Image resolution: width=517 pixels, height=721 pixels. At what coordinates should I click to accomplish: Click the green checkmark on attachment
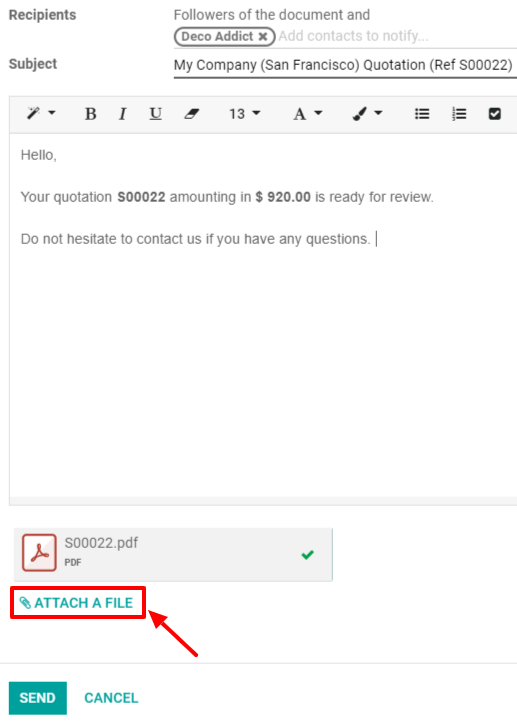(308, 555)
